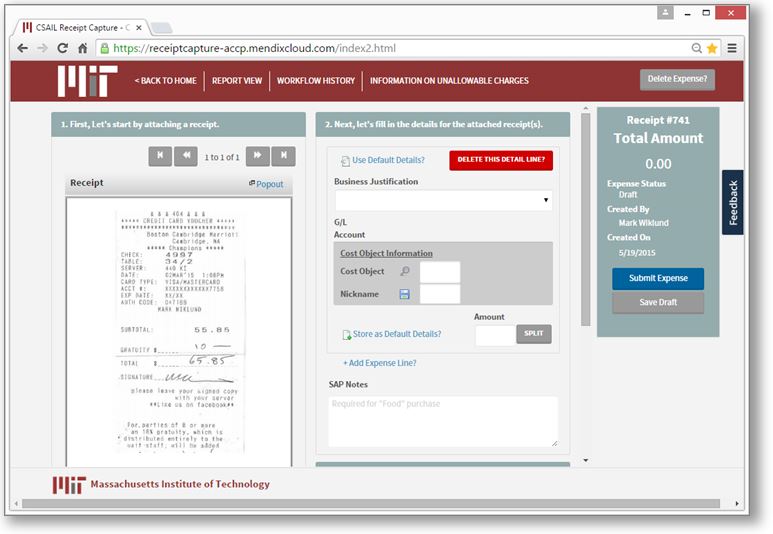The width and height of the screenshot is (773, 534).
Task: Jump to the first receipt page
Action: pos(160,156)
